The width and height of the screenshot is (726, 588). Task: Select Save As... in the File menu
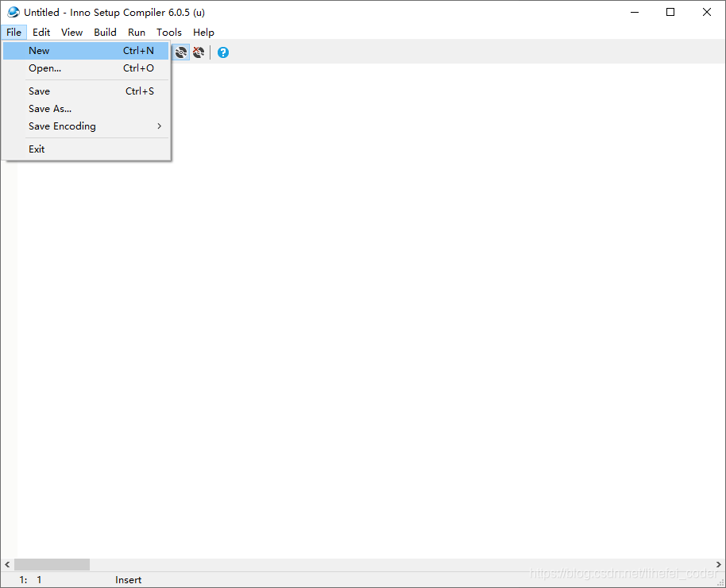(x=86, y=109)
